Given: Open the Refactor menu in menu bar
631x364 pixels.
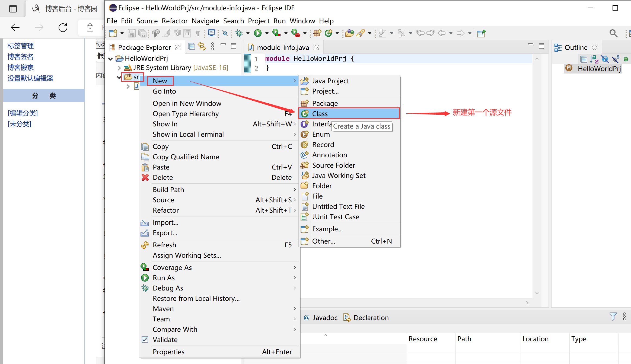Looking at the screenshot, I should (x=174, y=21).
